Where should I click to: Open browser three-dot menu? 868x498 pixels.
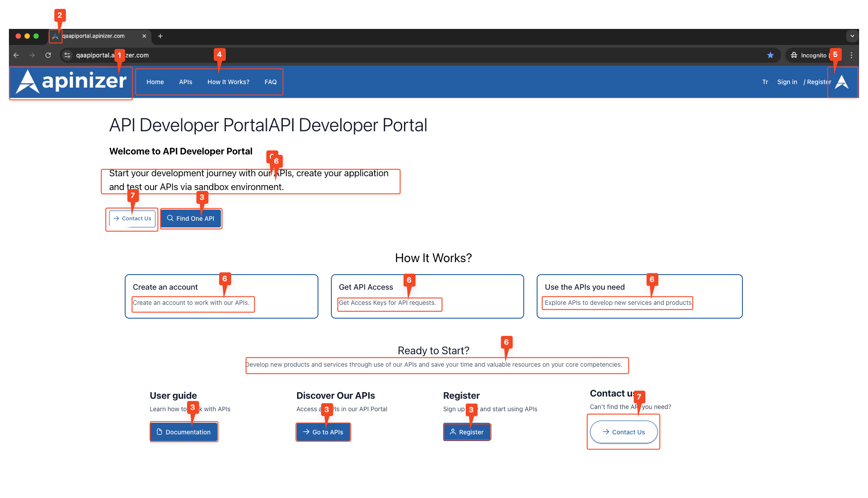[x=851, y=55]
